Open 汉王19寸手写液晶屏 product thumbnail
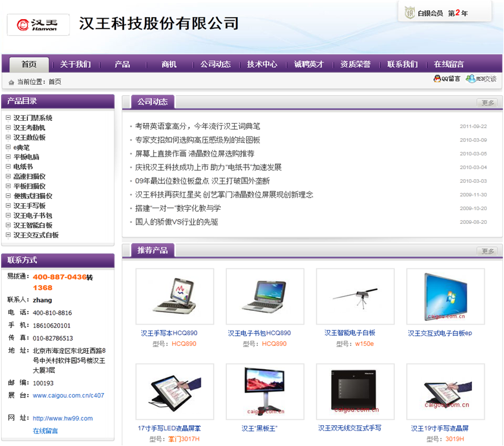The height and width of the screenshot is (446, 504). (x=446, y=391)
